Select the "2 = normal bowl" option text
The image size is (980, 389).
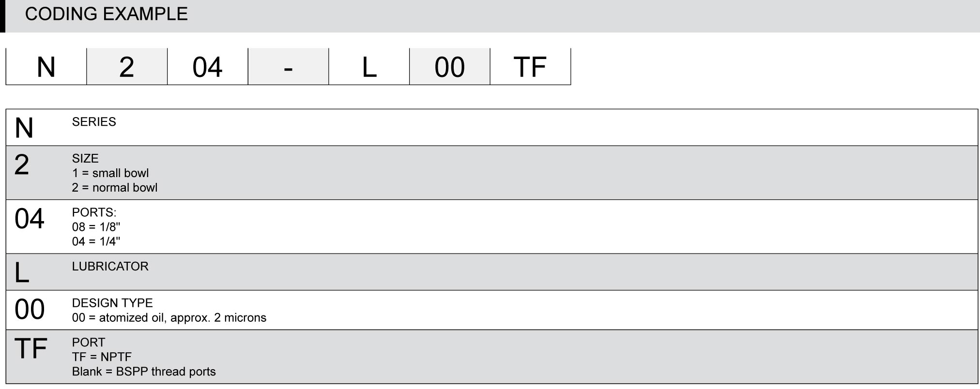(x=115, y=188)
